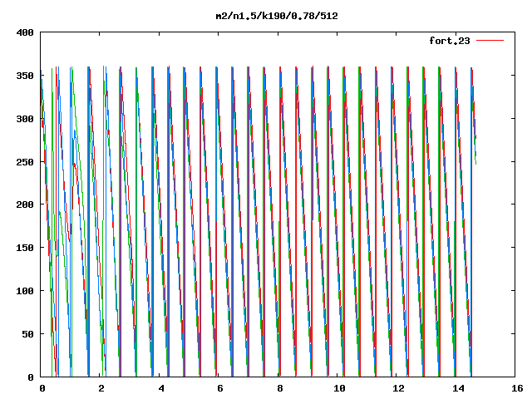Click the y-axis label 150
532x399 pixels.
[25, 248]
